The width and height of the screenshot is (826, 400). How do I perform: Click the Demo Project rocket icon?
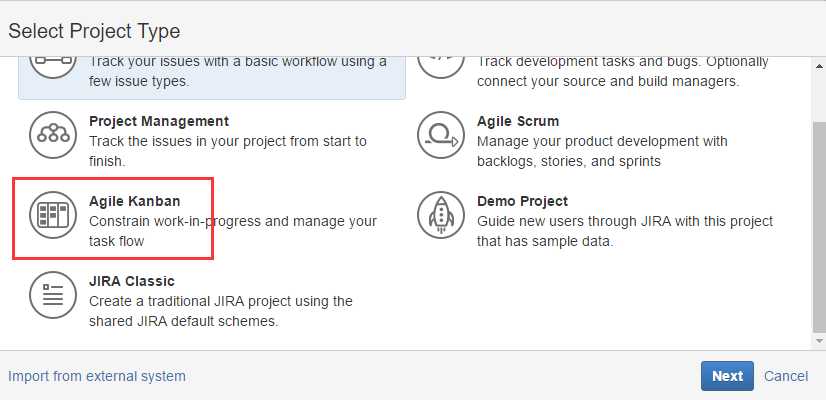point(441,215)
